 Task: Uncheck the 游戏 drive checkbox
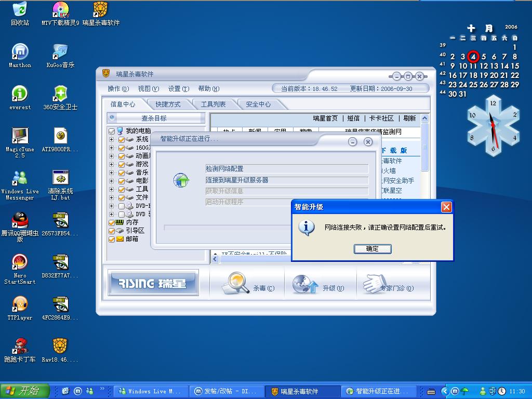[x=122, y=164]
